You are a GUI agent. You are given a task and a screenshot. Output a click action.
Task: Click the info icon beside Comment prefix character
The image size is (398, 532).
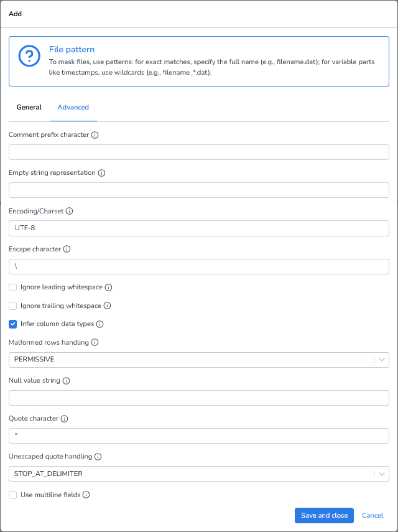click(95, 134)
